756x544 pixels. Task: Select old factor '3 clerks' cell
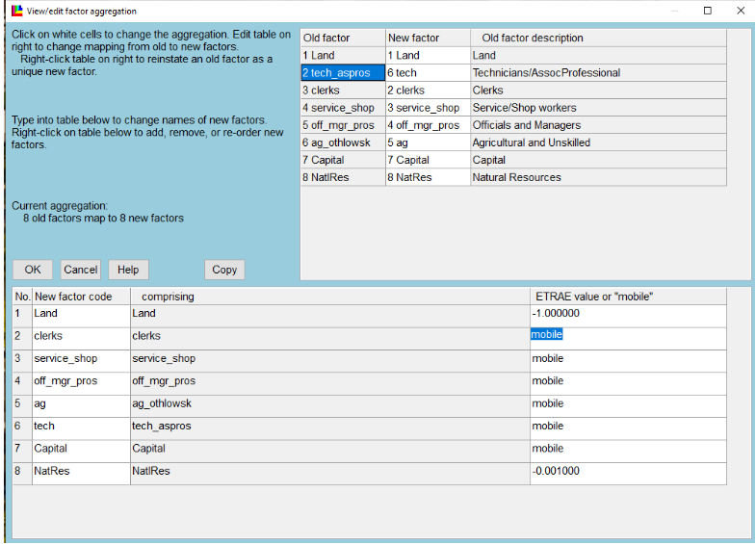tap(343, 91)
